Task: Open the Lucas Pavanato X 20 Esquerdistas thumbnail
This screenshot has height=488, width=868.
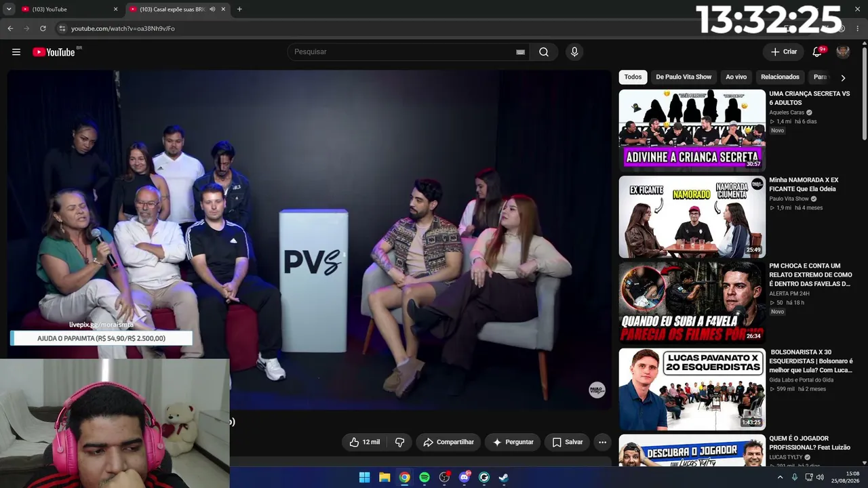Action: click(x=692, y=389)
